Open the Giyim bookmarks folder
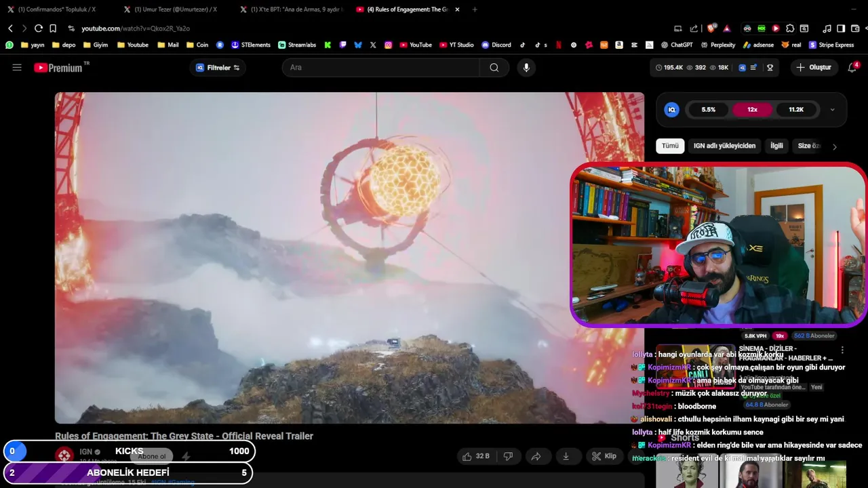 (95, 45)
